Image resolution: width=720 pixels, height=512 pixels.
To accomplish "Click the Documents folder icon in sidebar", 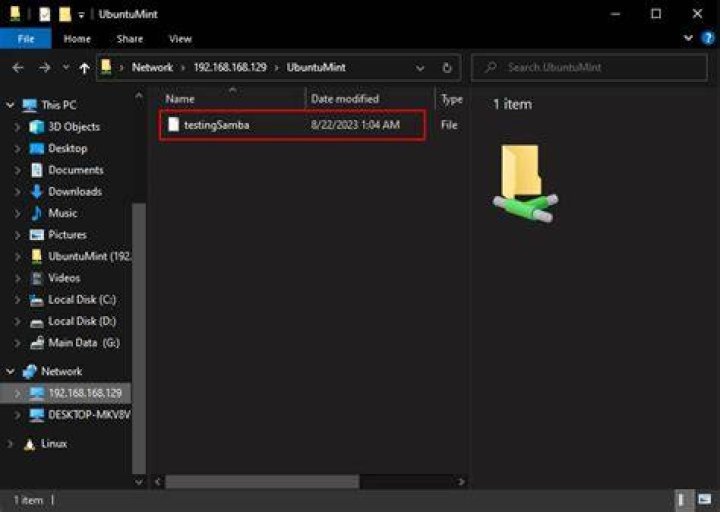I will point(36,170).
